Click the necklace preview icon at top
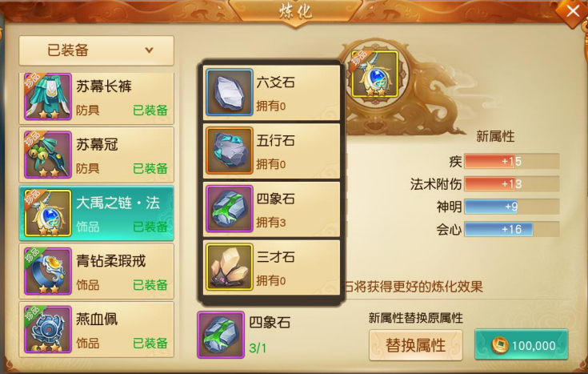This screenshot has height=374, width=588. tap(374, 74)
